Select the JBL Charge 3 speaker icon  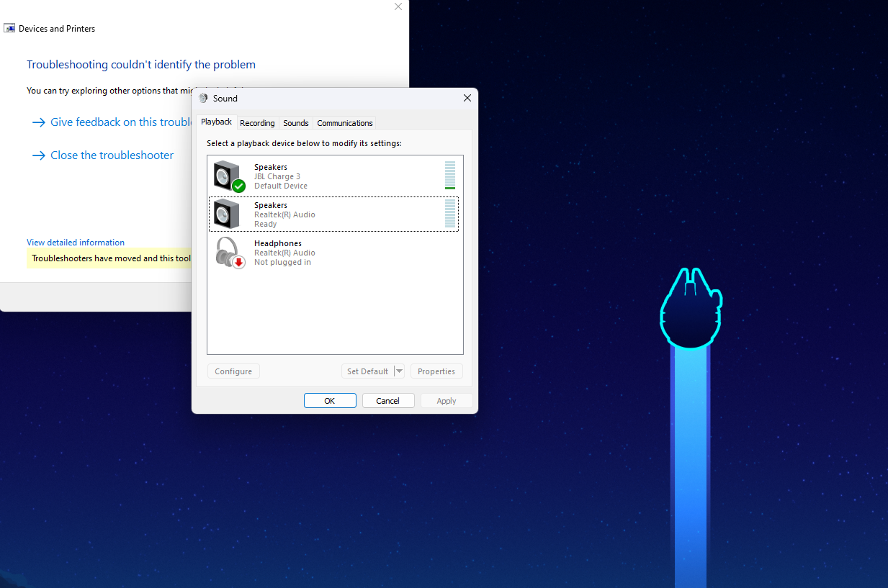coord(229,176)
